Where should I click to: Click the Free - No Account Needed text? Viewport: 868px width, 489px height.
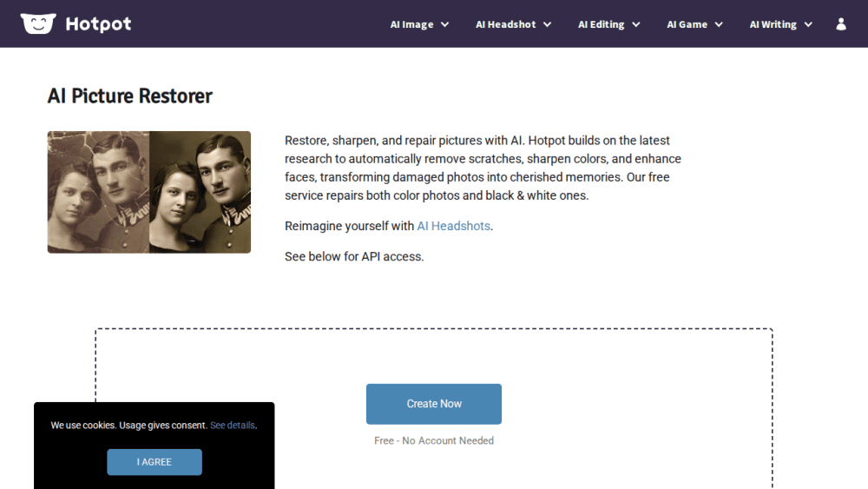pos(434,441)
